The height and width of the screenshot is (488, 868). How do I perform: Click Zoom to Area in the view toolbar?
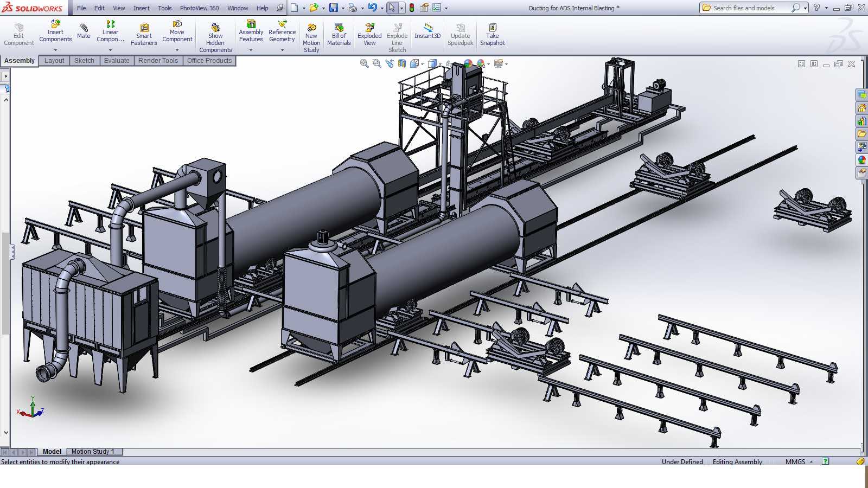point(377,63)
